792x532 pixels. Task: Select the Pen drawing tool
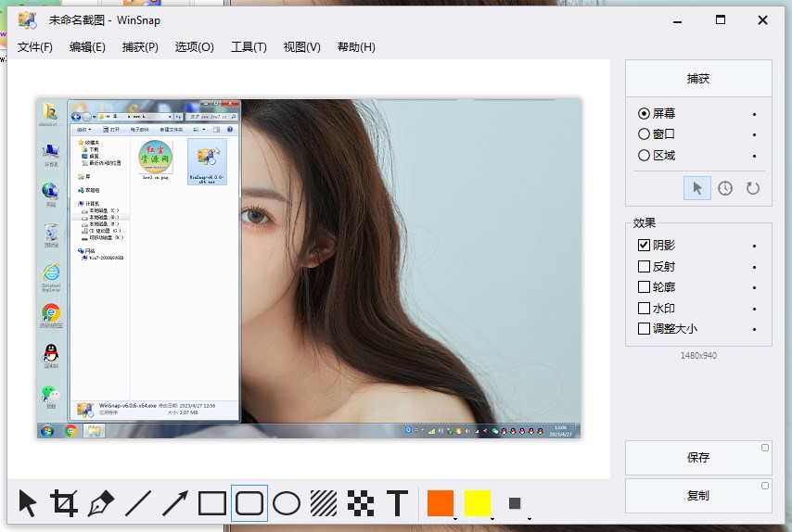pos(101,503)
